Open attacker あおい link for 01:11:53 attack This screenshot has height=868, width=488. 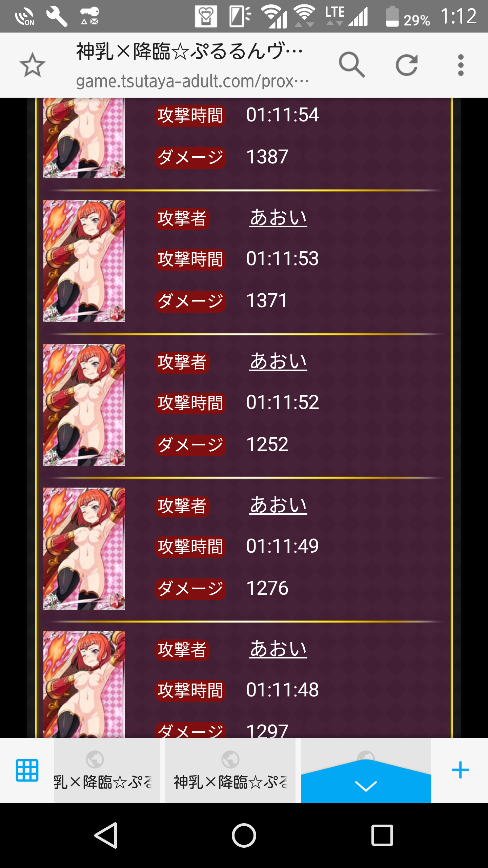click(x=278, y=218)
